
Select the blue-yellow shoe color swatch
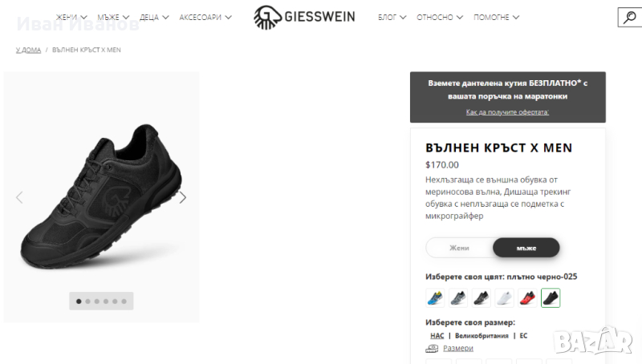pyautogui.click(x=435, y=297)
